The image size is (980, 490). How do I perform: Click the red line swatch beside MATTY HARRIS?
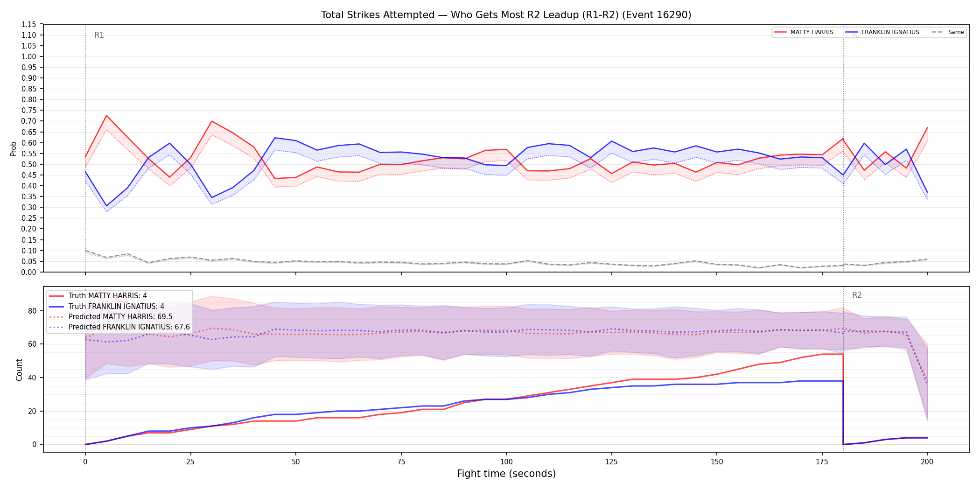pyautogui.click(x=780, y=32)
